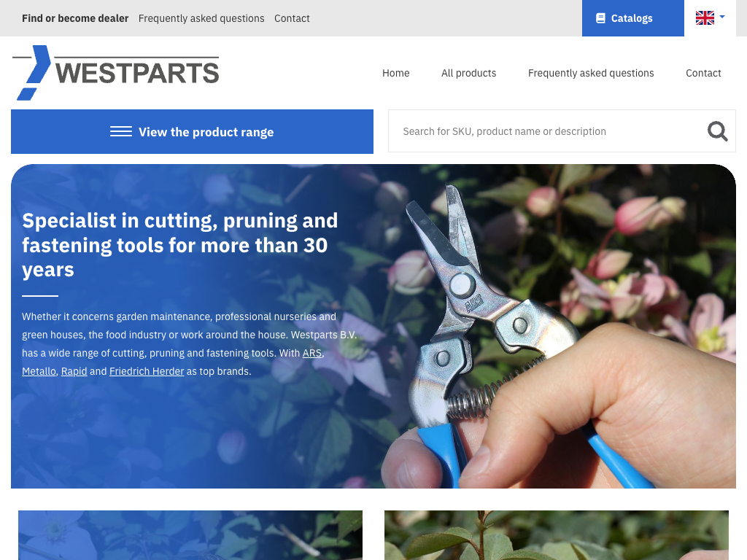747x560 pixels.
Task: Click the UK flag language icon
Action: tap(705, 18)
